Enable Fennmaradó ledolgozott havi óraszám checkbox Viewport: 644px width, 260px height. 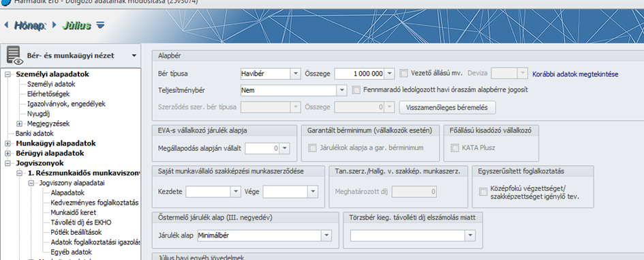tap(356, 89)
